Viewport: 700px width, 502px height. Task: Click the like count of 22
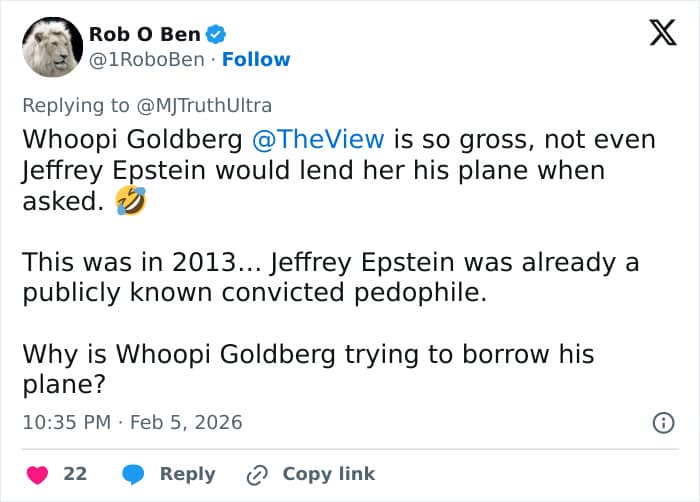75,474
